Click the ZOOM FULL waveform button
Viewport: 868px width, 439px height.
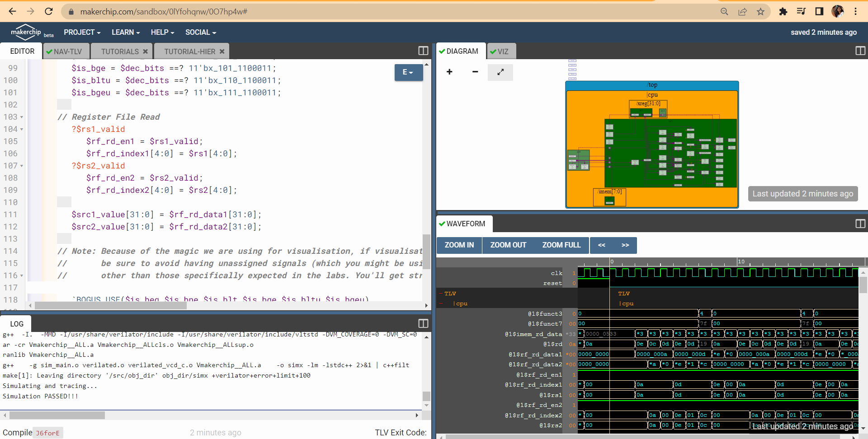coord(561,245)
